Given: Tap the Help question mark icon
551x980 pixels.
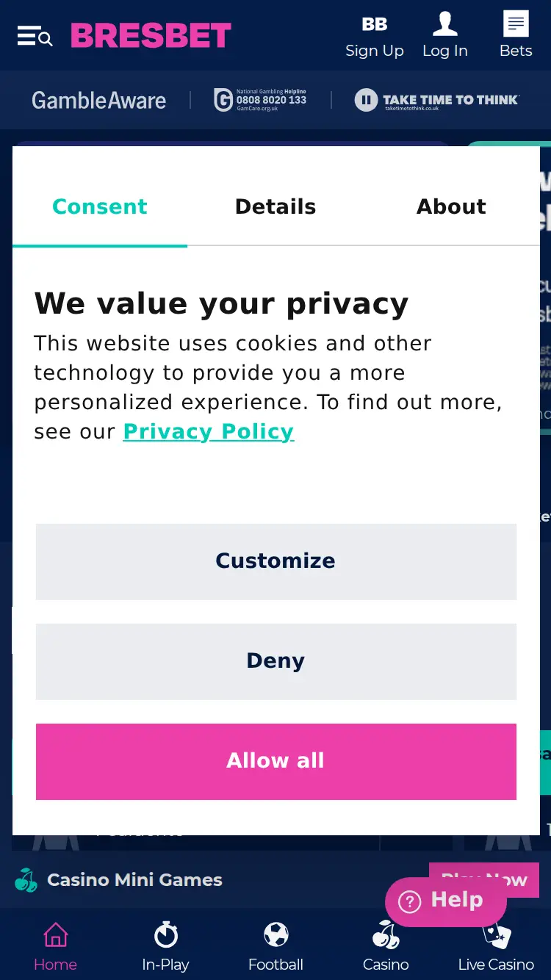Looking at the screenshot, I should click(x=409, y=899).
